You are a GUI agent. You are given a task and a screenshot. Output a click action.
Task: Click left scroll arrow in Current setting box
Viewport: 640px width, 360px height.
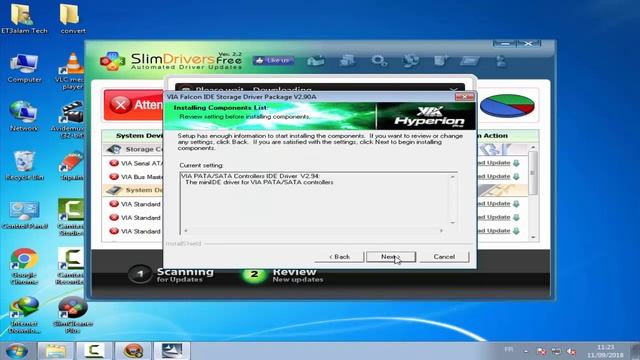coord(186,231)
